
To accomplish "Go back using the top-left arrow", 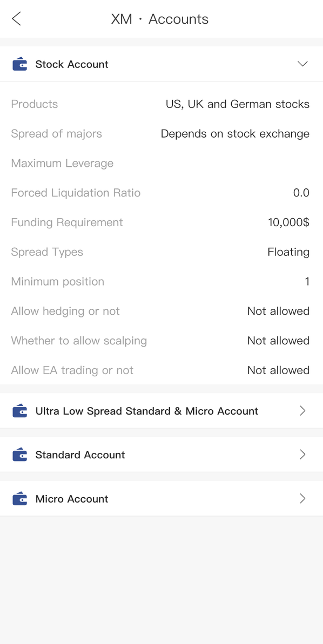I will [16, 19].
